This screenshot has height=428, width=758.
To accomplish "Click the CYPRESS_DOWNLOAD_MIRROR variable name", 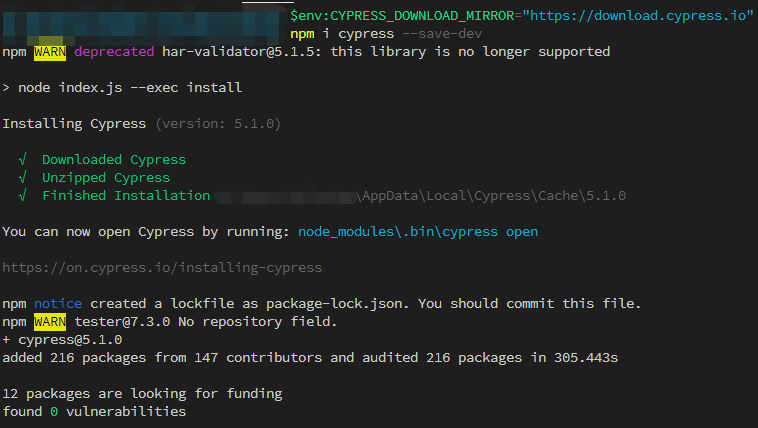I will 422,16.
